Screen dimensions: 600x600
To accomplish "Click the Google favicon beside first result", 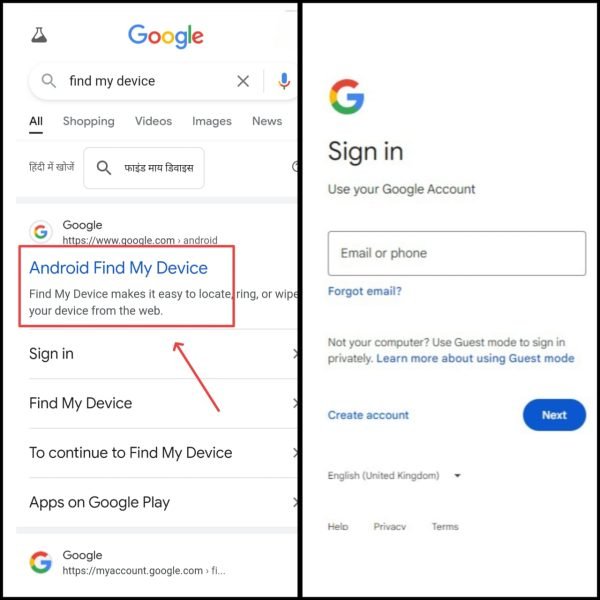I will tap(41, 232).
